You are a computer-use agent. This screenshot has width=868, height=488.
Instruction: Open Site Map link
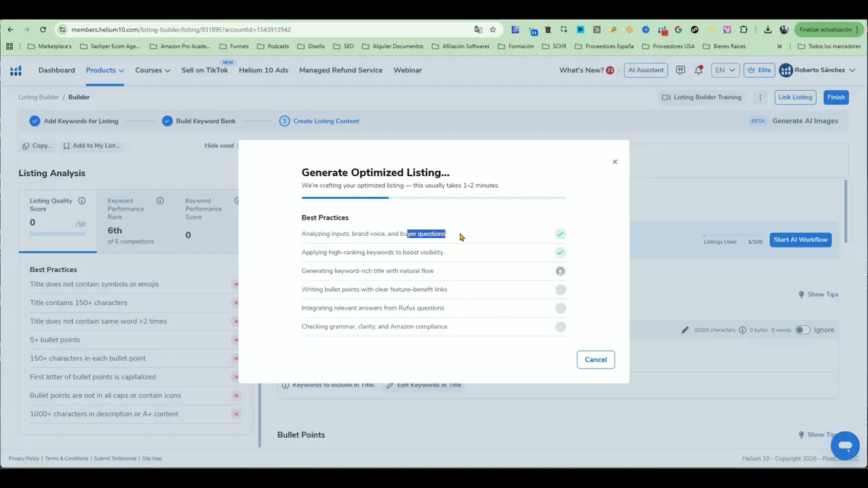152,458
